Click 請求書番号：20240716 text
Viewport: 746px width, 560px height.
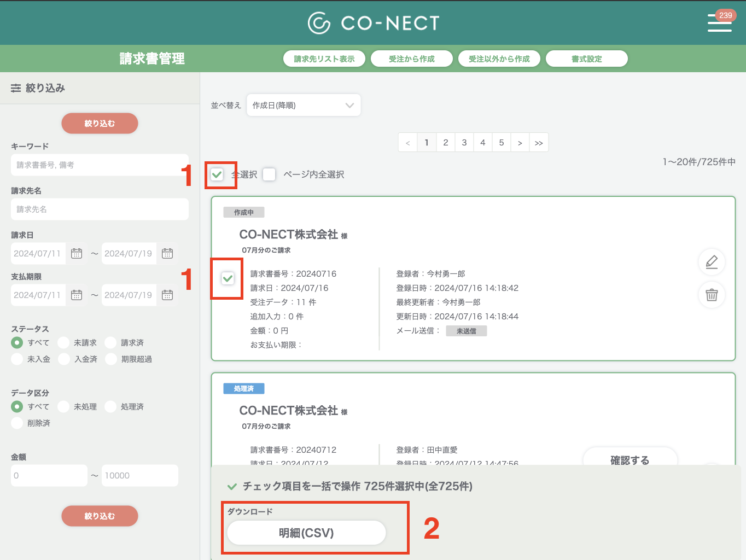[x=293, y=273]
